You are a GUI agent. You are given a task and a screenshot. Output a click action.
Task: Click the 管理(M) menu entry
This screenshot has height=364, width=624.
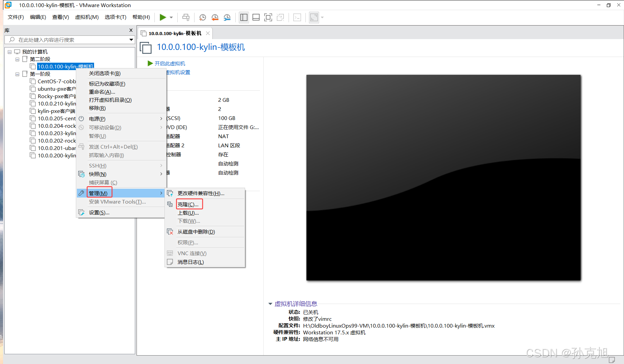(121, 193)
